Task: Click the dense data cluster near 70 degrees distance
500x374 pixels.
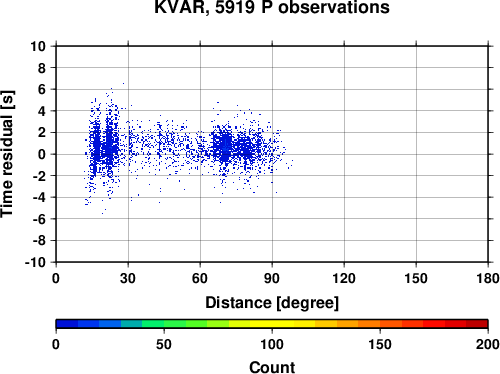Action: coord(225,147)
